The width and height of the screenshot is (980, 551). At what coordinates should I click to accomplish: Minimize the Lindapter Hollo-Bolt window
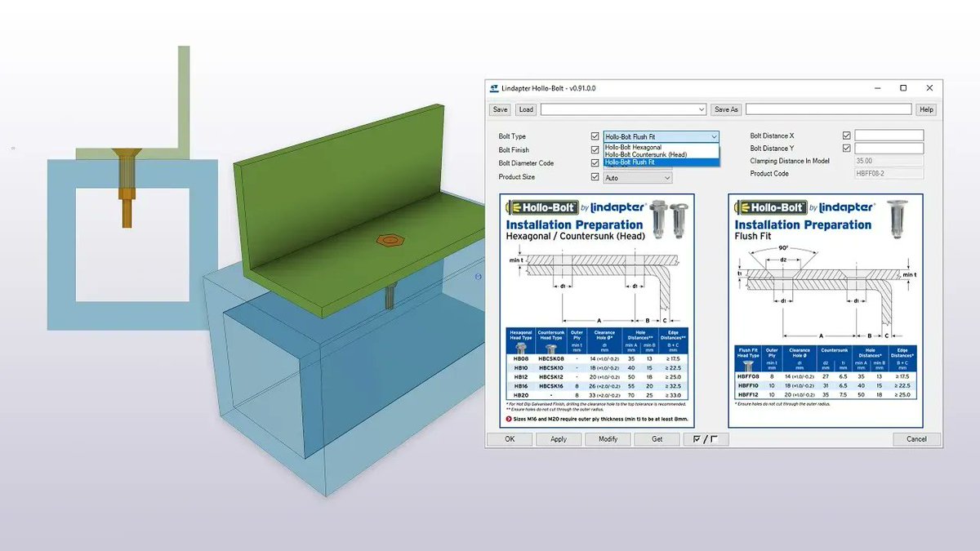tap(877, 88)
